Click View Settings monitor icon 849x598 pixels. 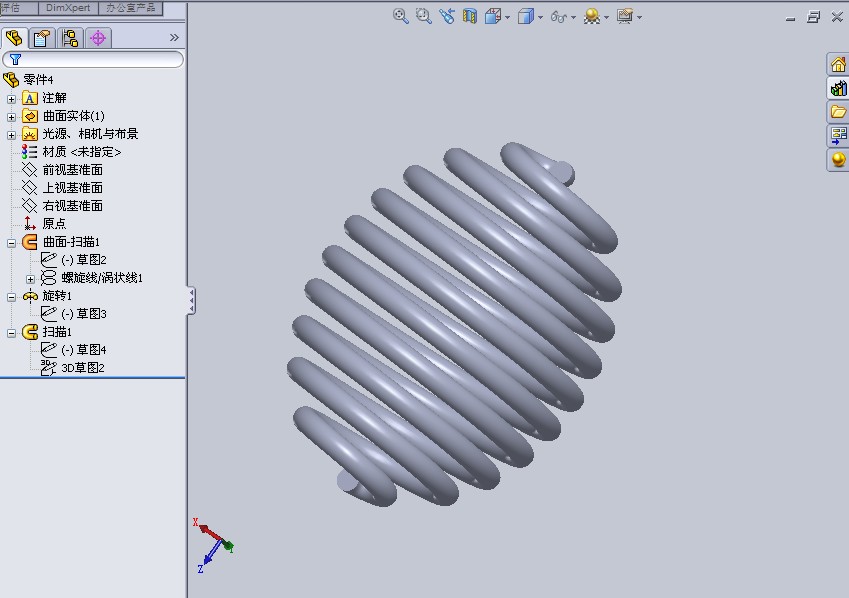[x=625, y=16]
